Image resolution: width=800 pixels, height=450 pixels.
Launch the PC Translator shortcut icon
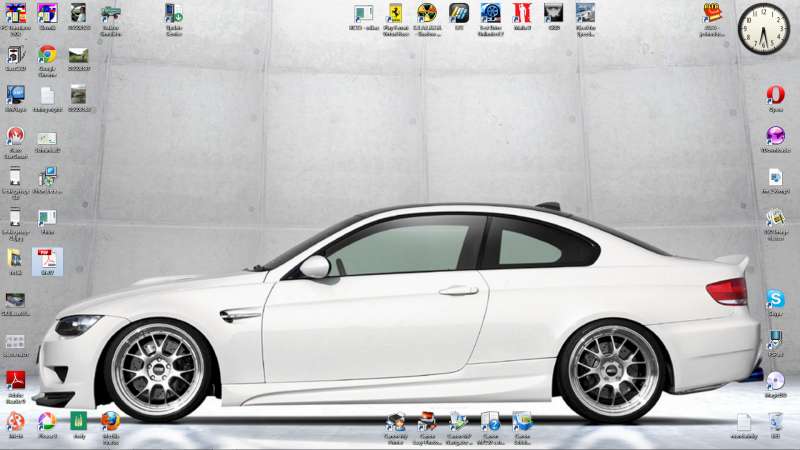tap(16, 13)
